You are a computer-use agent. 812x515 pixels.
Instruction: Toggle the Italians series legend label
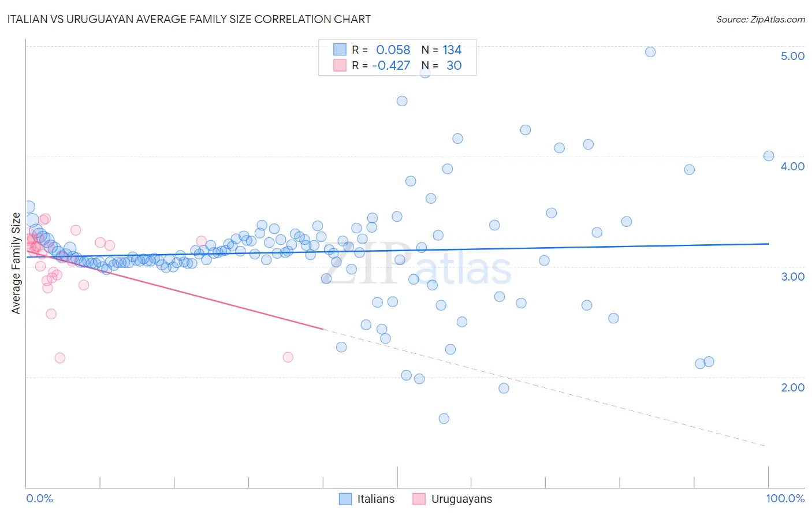click(376, 499)
